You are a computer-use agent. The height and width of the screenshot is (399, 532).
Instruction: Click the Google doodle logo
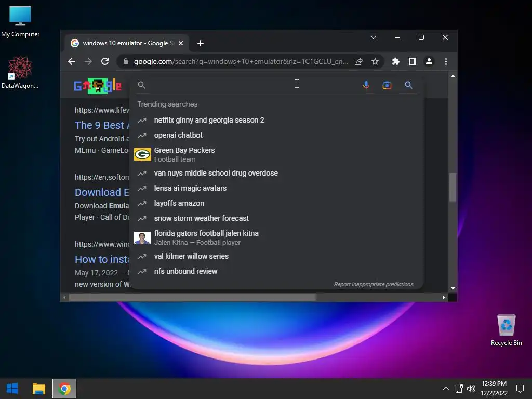point(98,86)
